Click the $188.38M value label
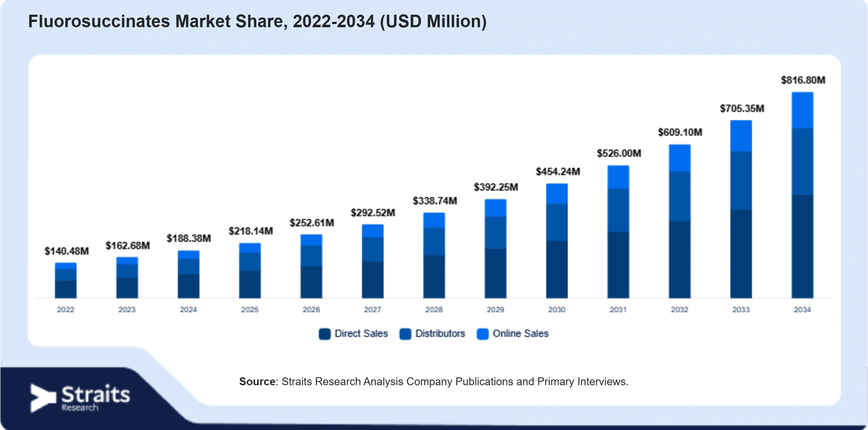 189,239
